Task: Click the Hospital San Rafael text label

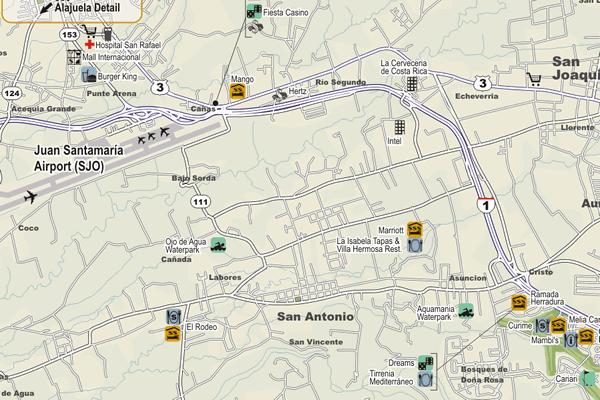Action: click(x=128, y=45)
